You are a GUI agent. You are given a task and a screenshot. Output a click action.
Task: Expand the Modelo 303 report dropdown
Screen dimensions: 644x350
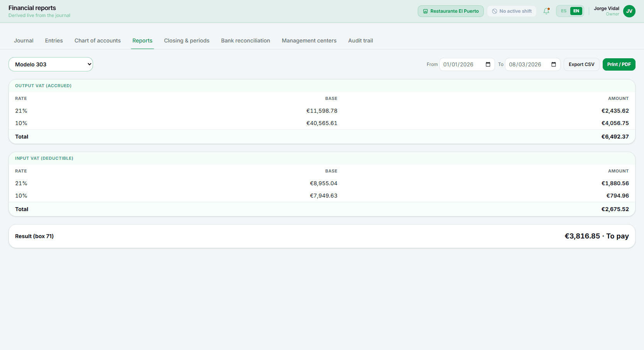coord(51,64)
